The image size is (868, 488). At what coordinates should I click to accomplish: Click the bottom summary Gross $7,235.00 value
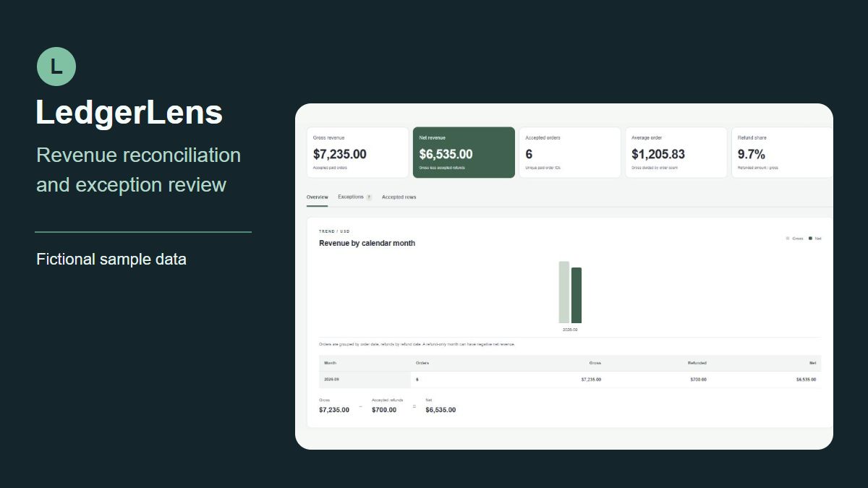(x=334, y=410)
